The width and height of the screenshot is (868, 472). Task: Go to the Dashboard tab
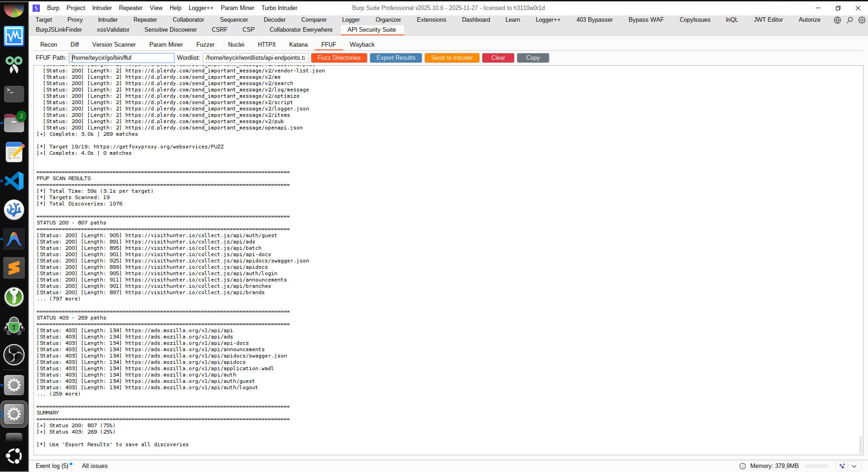click(x=476, y=19)
